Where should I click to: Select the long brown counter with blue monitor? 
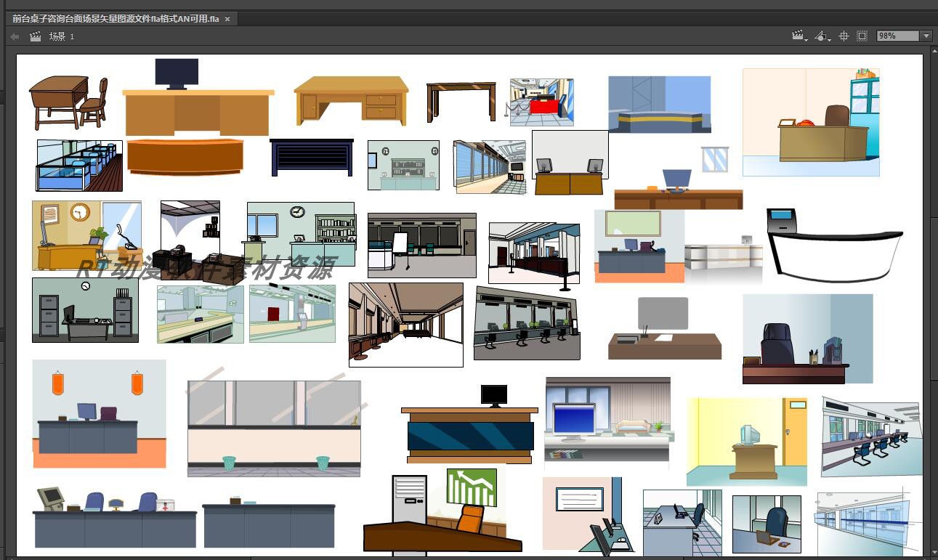coord(679,190)
